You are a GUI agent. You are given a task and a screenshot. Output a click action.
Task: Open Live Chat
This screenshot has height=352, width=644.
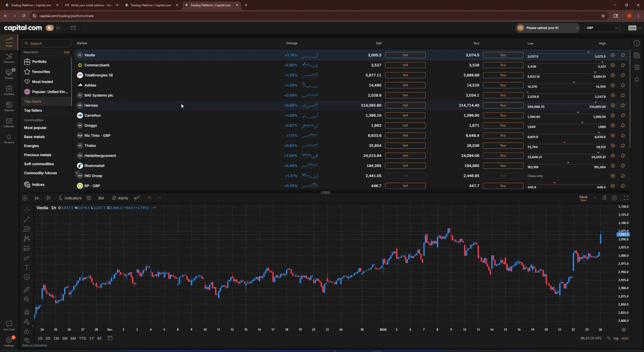click(x=9, y=325)
